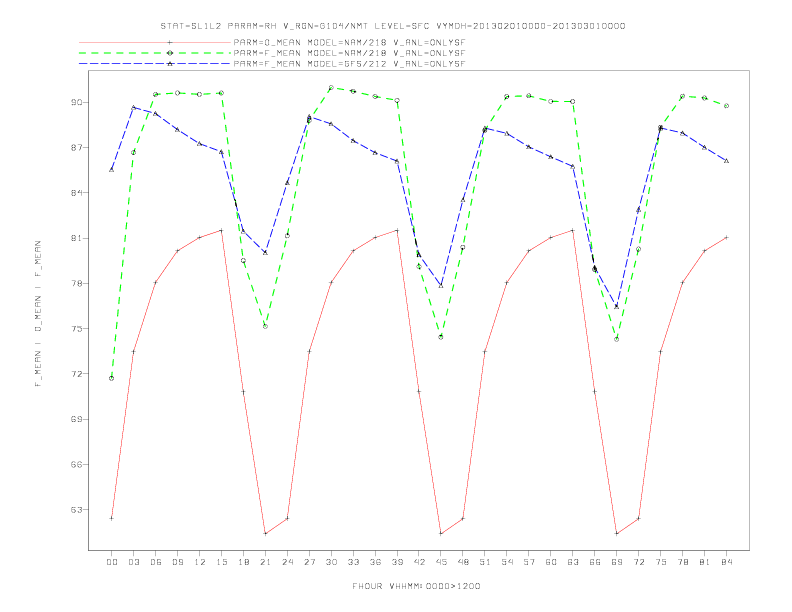Select the PARM=F_MEAN MODEL=GFS/212 legend label
This screenshot has height=612, width=792.
click(x=350, y=64)
